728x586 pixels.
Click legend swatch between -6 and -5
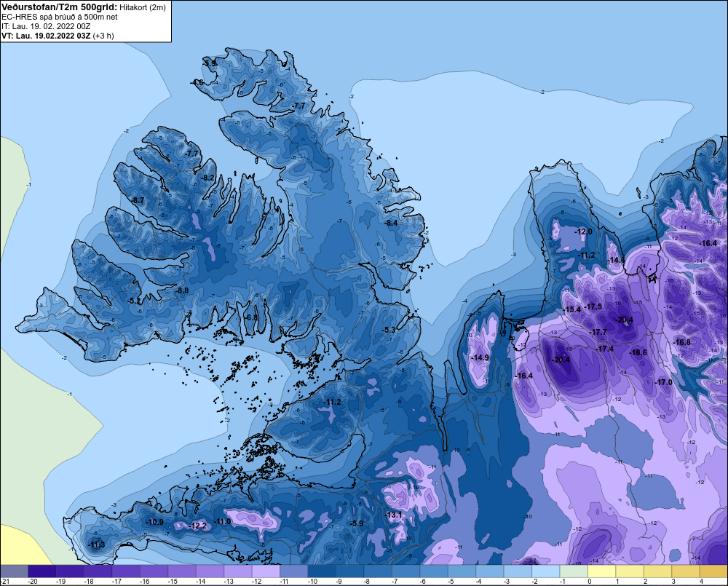[434, 571]
